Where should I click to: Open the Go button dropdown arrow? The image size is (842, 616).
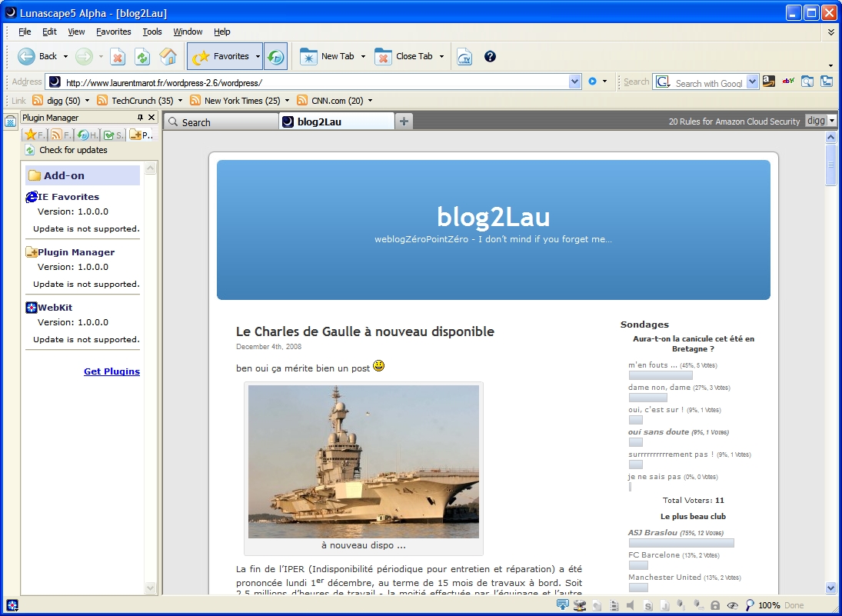pyautogui.click(x=604, y=82)
